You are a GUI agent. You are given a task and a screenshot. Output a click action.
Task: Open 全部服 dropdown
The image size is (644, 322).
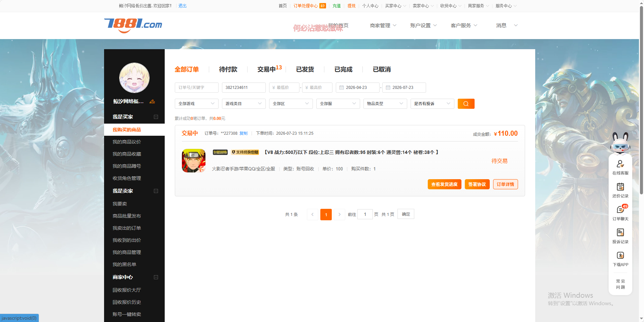[338, 104]
